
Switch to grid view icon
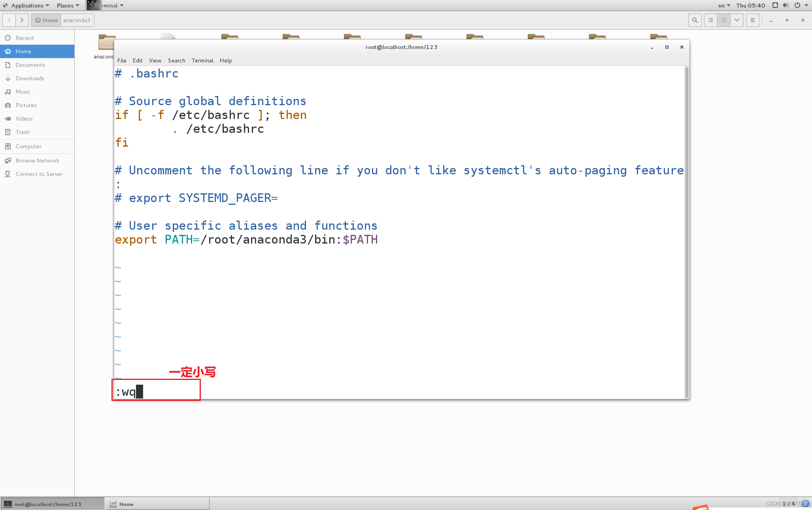coord(724,20)
